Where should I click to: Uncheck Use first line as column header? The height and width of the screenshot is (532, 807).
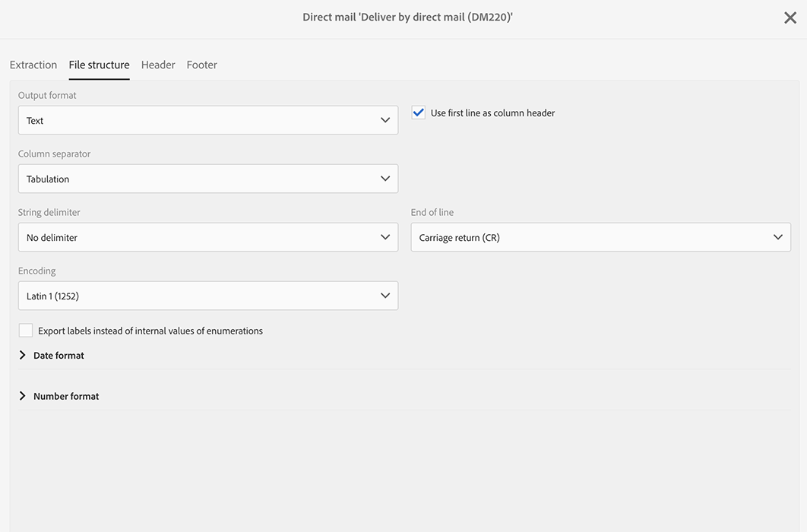pyautogui.click(x=419, y=113)
